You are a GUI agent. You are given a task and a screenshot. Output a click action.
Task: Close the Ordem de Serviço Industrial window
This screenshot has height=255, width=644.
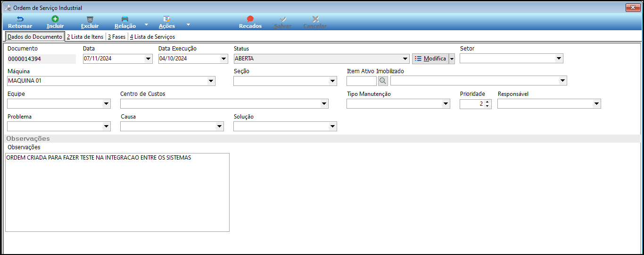coord(633,8)
